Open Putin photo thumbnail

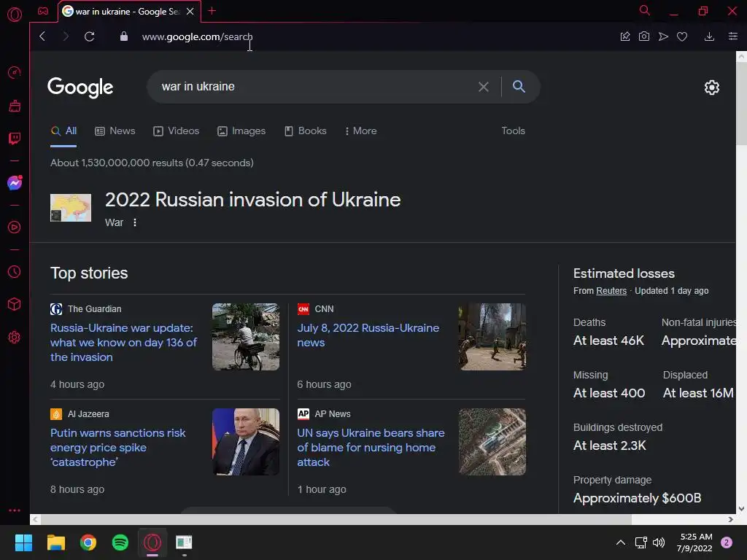(246, 442)
